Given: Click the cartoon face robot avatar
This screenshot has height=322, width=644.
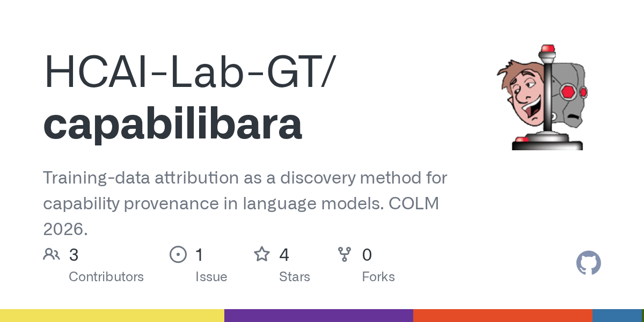Looking at the screenshot, I should [541, 97].
